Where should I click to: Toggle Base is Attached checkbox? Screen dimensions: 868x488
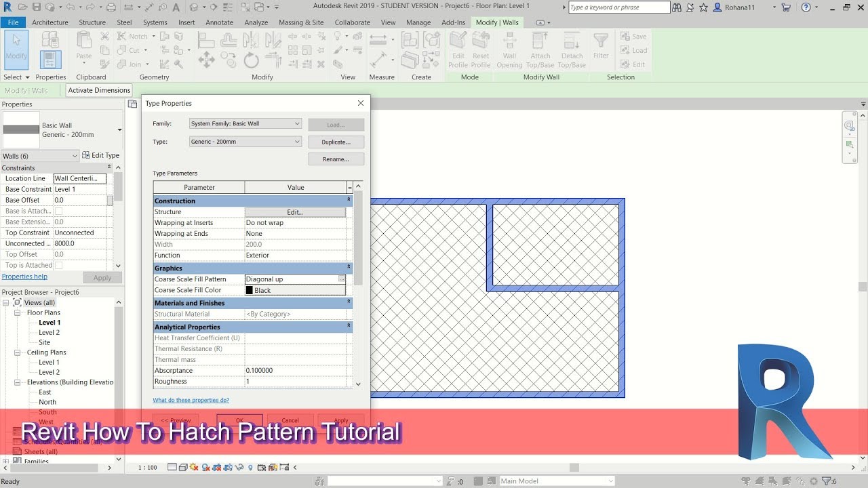[58, 211]
